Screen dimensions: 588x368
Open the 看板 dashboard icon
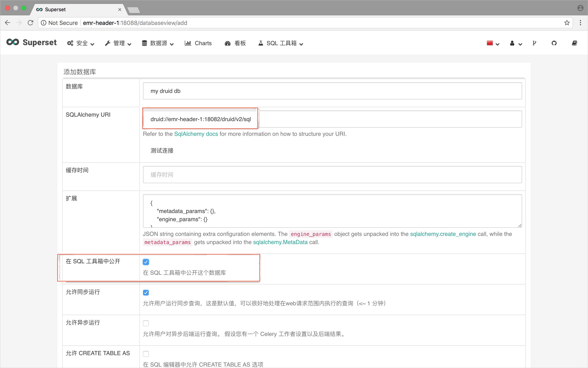[x=227, y=43]
